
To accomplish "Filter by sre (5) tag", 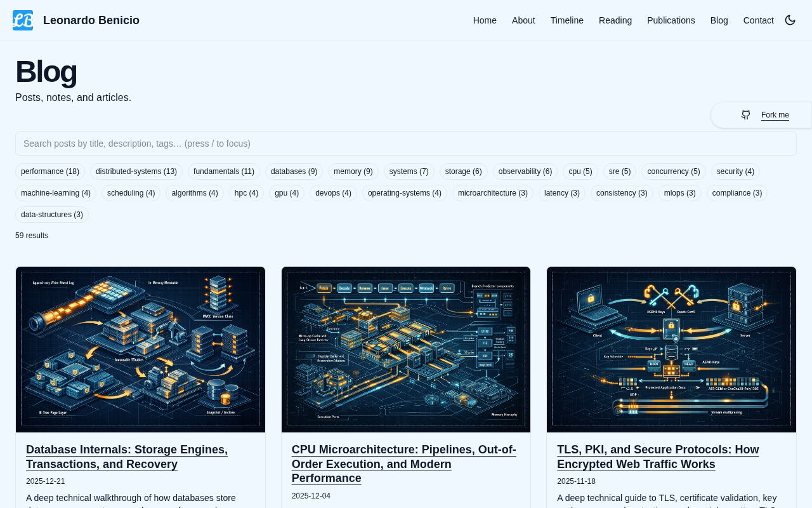I will point(620,171).
